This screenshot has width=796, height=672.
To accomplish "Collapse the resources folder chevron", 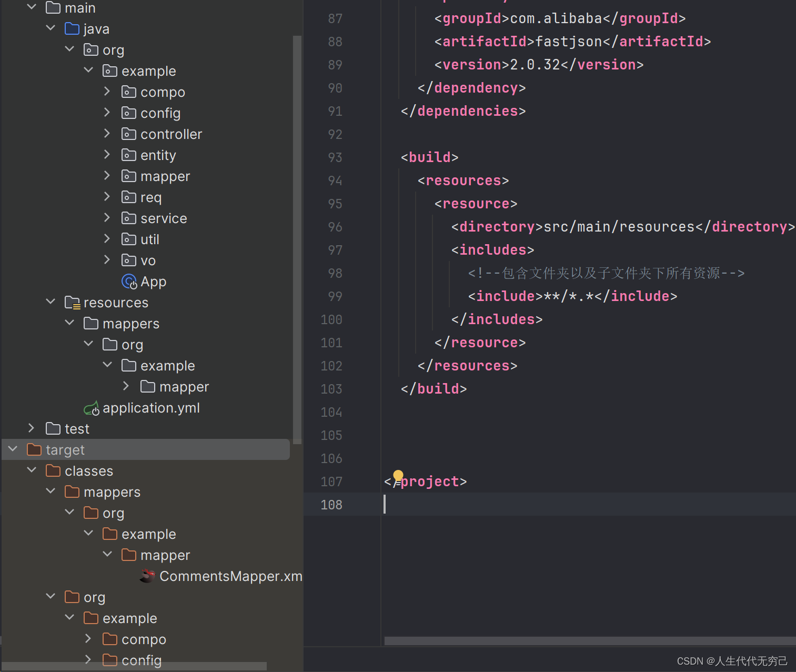I will [51, 302].
